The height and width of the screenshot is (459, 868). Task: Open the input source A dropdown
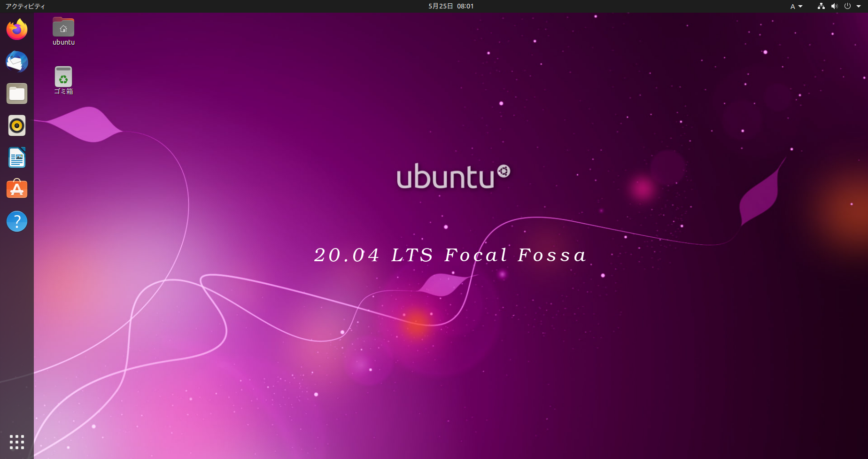tap(796, 6)
